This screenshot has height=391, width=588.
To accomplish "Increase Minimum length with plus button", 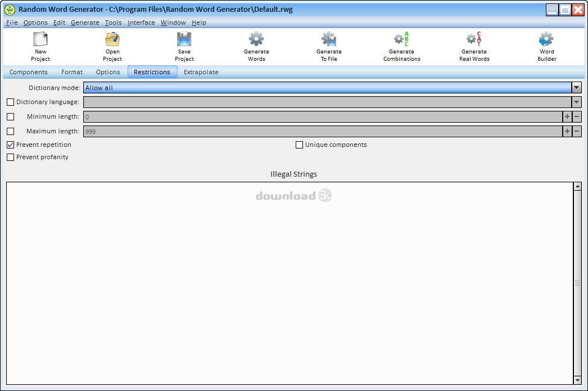I will point(567,116).
